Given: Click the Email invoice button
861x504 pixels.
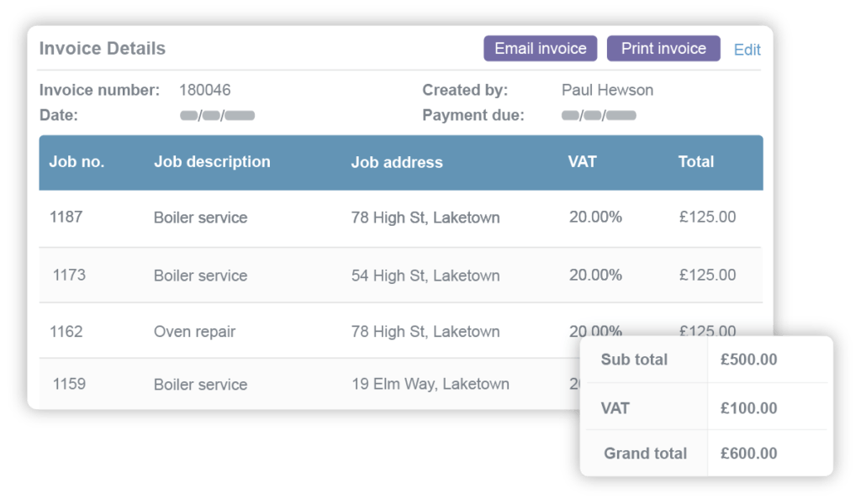Looking at the screenshot, I should (x=540, y=48).
